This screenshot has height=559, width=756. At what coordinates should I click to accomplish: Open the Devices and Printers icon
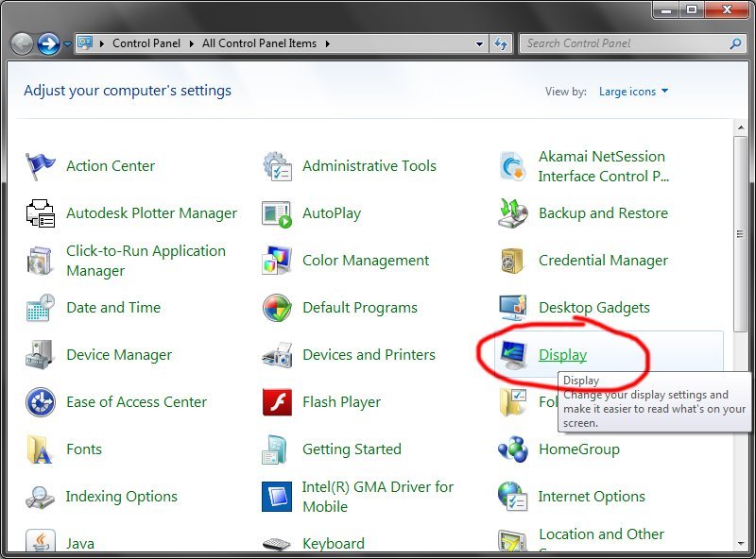click(x=277, y=356)
